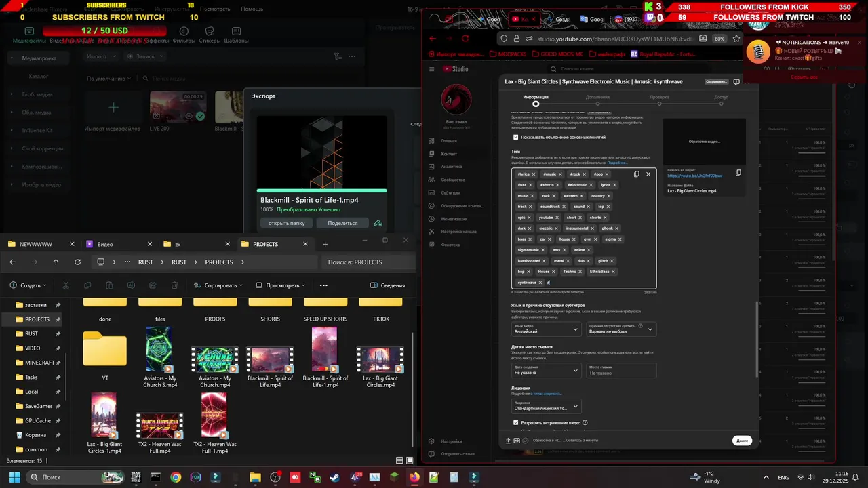Open Google Chrome from the taskbar
Image resolution: width=868 pixels, height=488 pixels.
[176, 477]
